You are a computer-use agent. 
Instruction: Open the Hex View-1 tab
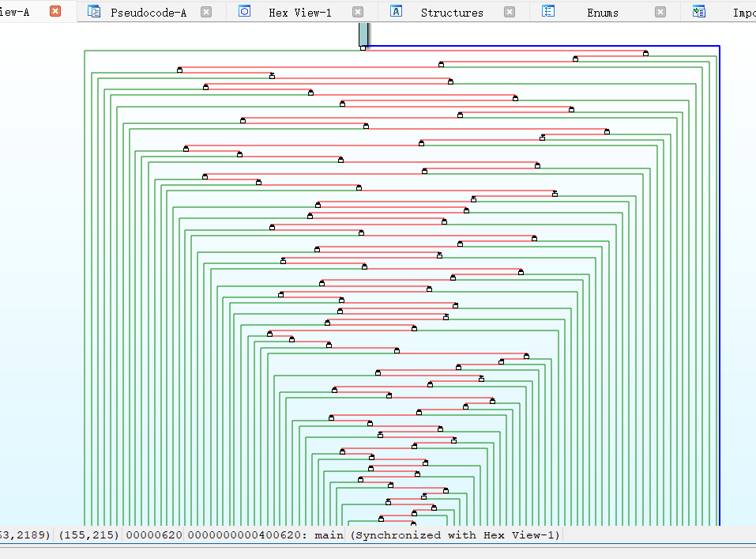click(x=300, y=13)
